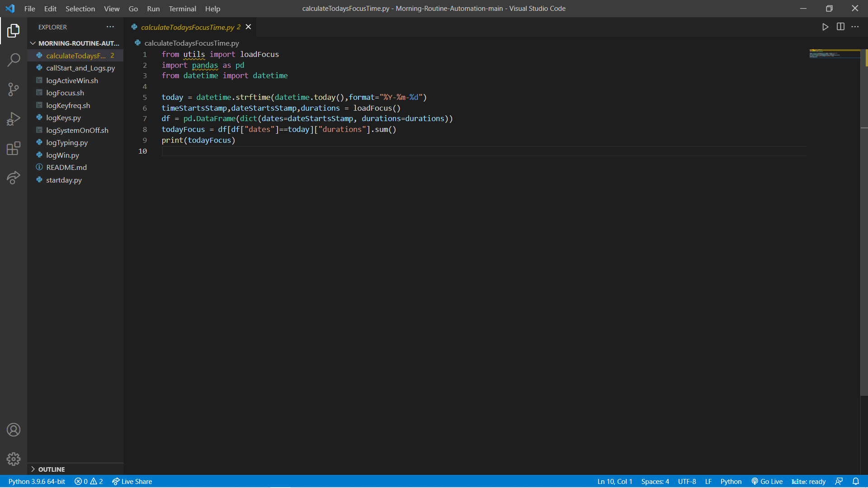Select the calculateTodaysFocusTime.py editor tab

[x=187, y=27]
